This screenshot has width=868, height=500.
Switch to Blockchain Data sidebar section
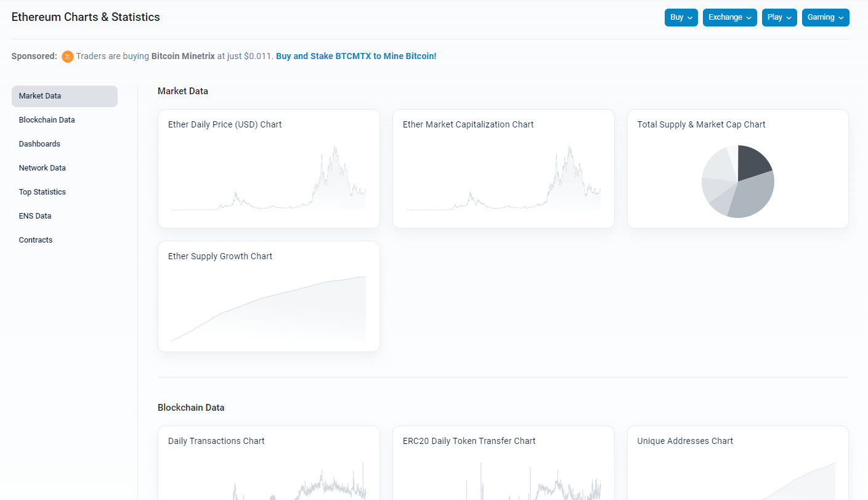[47, 120]
